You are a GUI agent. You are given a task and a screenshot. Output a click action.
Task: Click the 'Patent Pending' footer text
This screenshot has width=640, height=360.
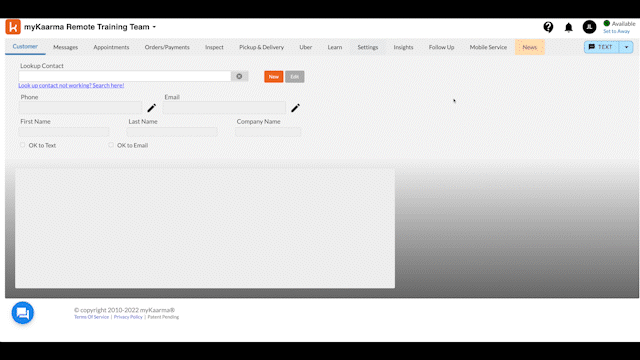(163, 317)
